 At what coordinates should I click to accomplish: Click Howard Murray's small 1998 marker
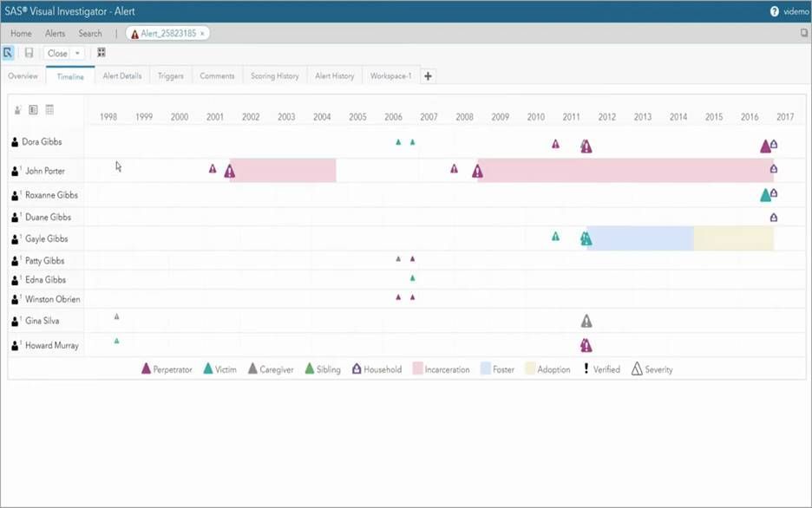pos(116,341)
